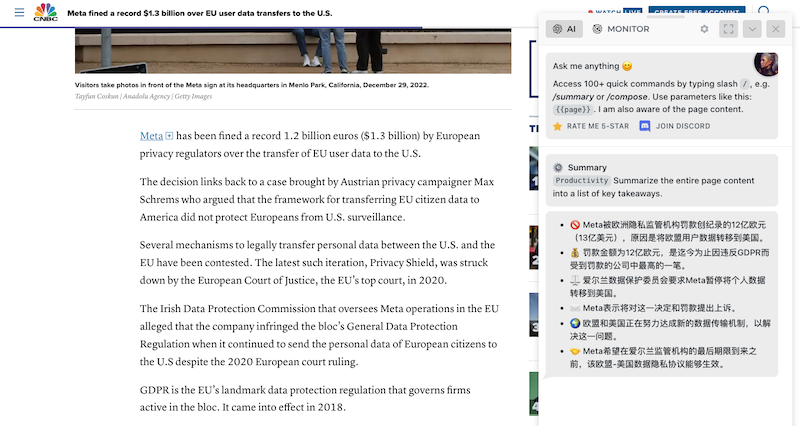Switch to the AI tab
This screenshot has height=426, width=800.
[x=564, y=29]
